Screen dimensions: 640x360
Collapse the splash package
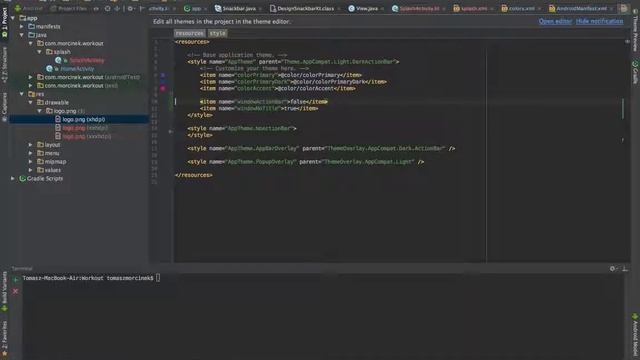[40, 52]
